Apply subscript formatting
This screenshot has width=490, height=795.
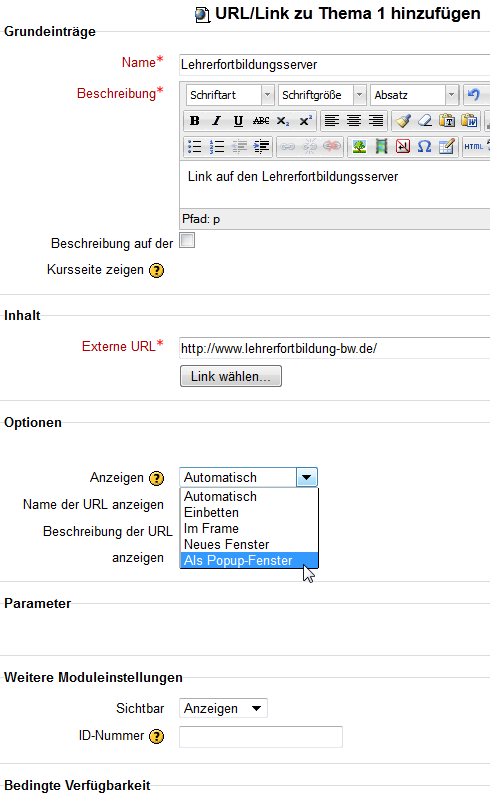coord(283,121)
